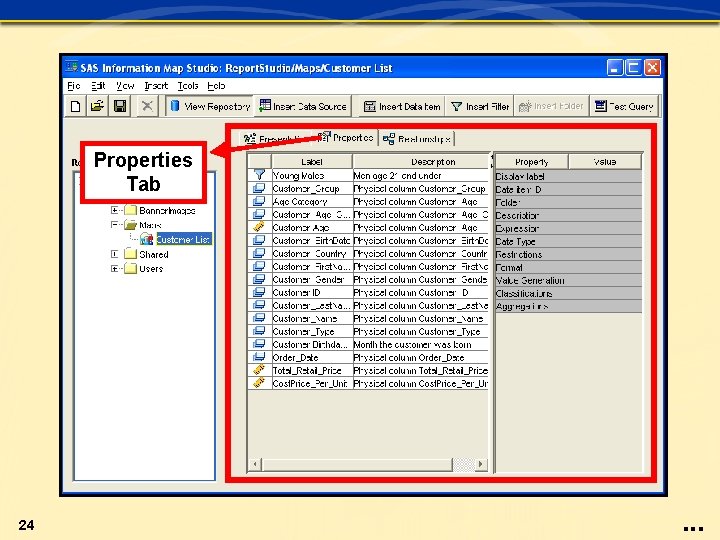Click the Classifications property row
The image size is (720, 540).
tap(568, 293)
